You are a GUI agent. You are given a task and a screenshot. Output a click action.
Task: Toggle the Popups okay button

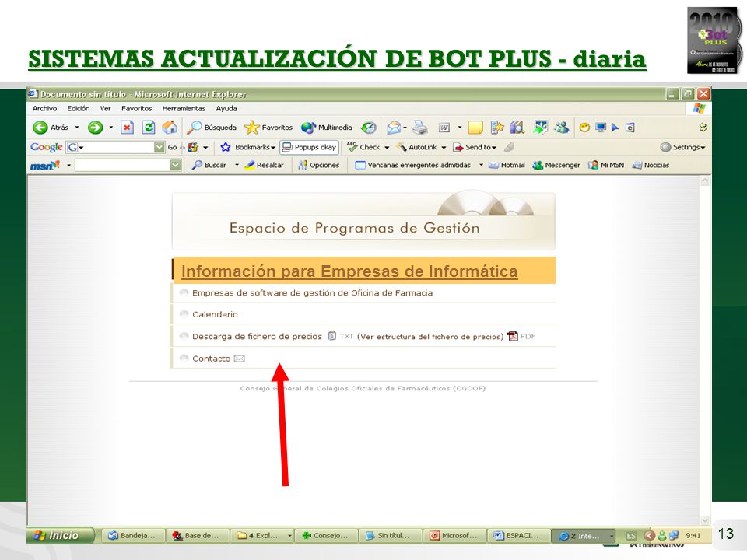coord(309,148)
